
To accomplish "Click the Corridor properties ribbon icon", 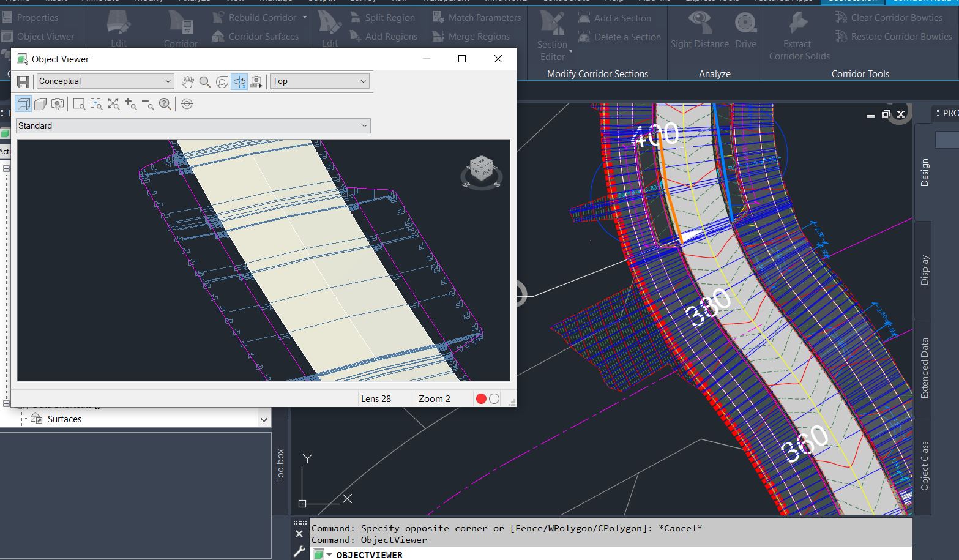I will pos(181,30).
